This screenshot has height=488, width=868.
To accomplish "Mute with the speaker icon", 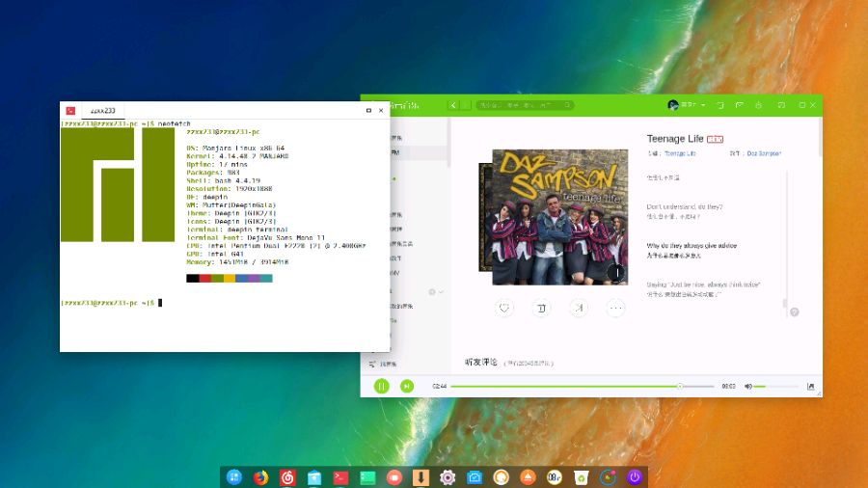I will (x=747, y=386).
